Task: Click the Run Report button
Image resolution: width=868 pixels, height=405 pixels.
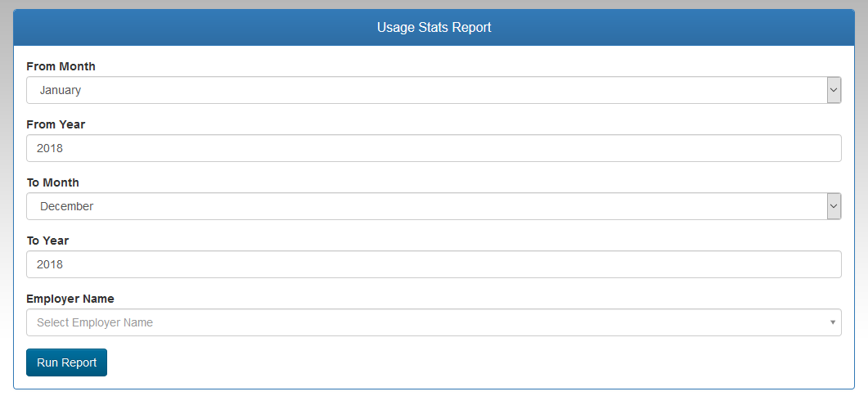Action: (x=66, y=362)
